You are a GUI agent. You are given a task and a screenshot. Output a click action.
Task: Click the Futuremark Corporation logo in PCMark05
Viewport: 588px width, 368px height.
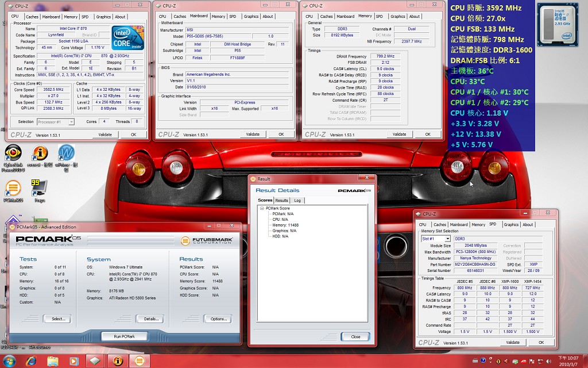pyautogui.click(x=207, y=241)
